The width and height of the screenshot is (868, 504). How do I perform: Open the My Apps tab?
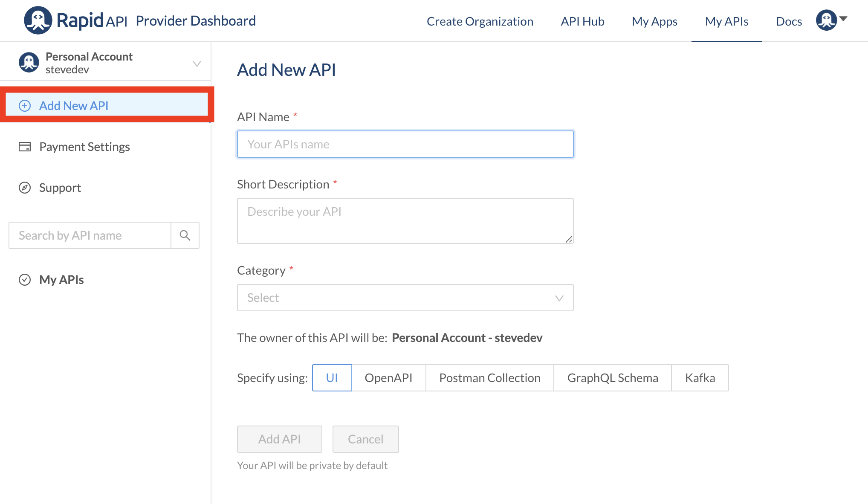(x=654, y=21)
